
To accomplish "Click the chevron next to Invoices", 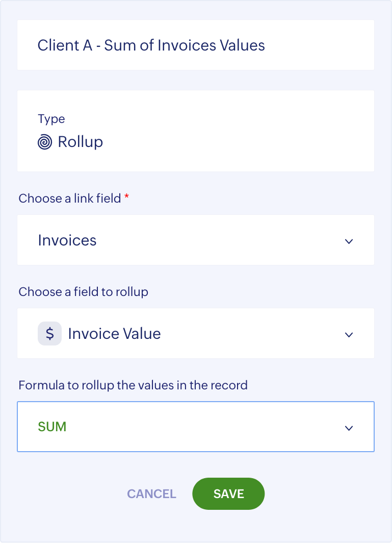I will point(349,241).
